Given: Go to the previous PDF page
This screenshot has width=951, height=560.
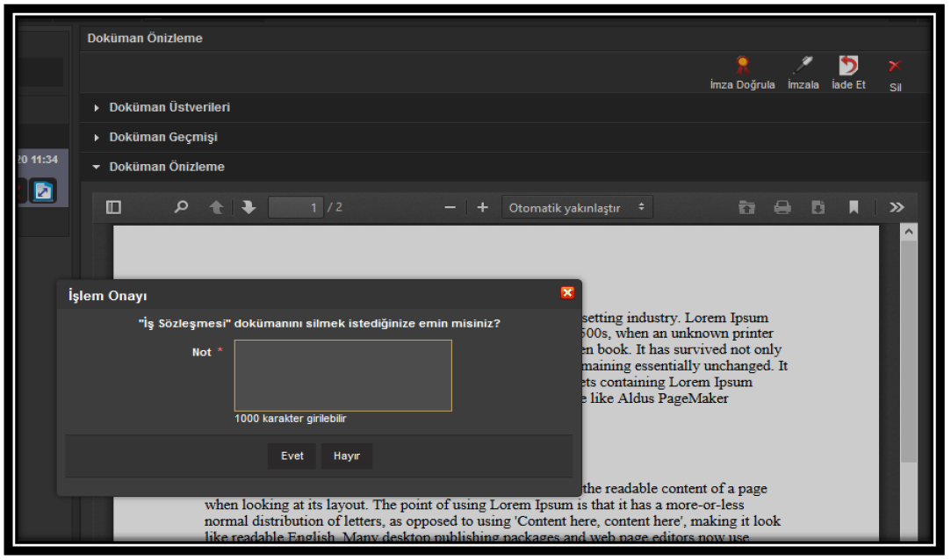Looking at the screenshot, I should click(215, 207).
